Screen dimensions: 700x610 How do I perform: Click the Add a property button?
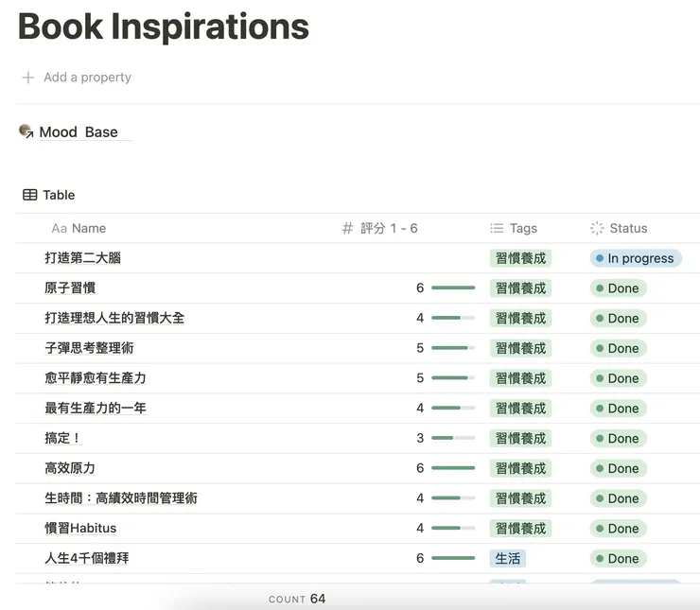[x=87, y=78]
